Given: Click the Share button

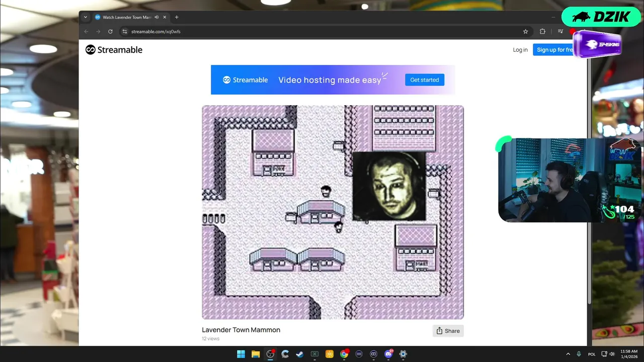Looking at the screenshot, I should (448, 331).
